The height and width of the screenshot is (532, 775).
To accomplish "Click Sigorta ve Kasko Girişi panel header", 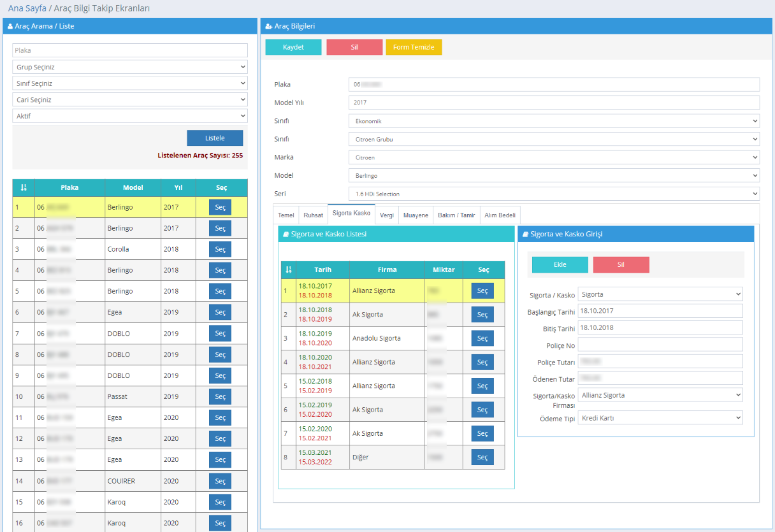I will [x=636, y=234].
